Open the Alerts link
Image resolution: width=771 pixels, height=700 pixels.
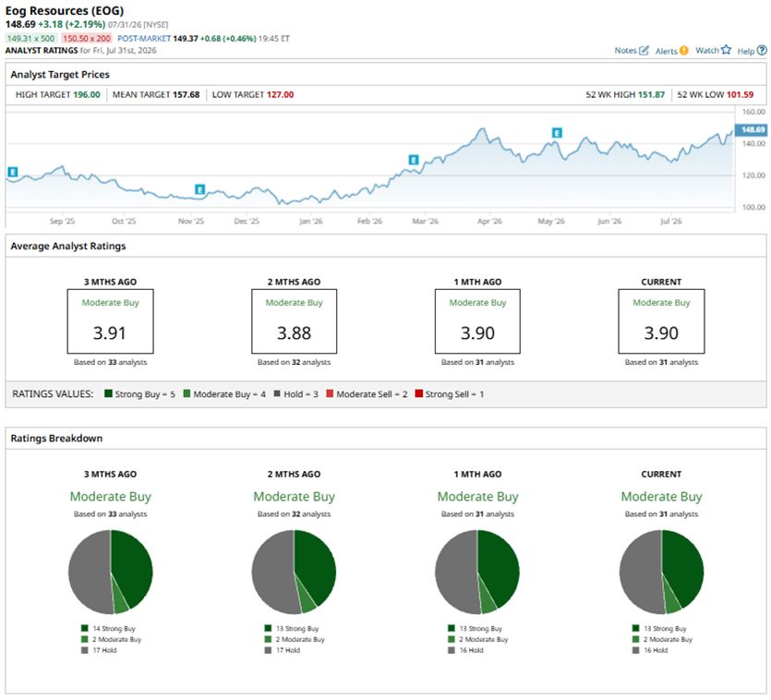coord(667,51)
